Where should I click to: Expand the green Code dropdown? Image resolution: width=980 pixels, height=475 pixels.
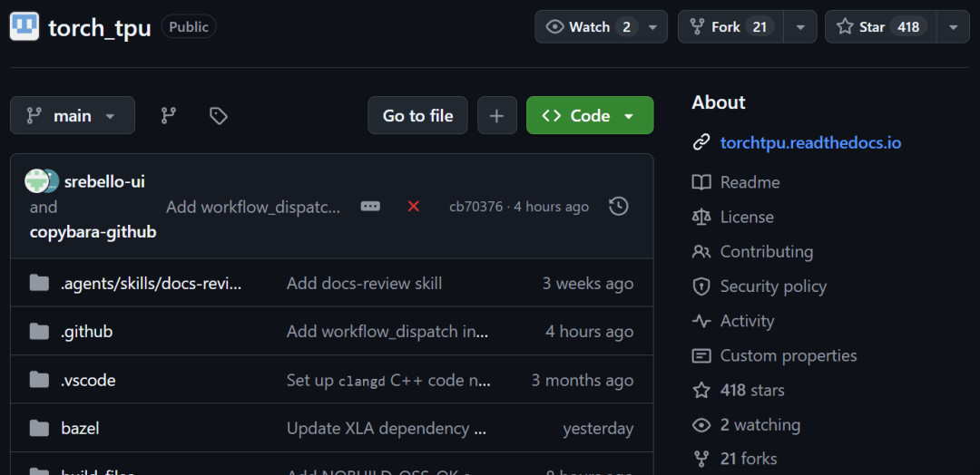point(590,115)
